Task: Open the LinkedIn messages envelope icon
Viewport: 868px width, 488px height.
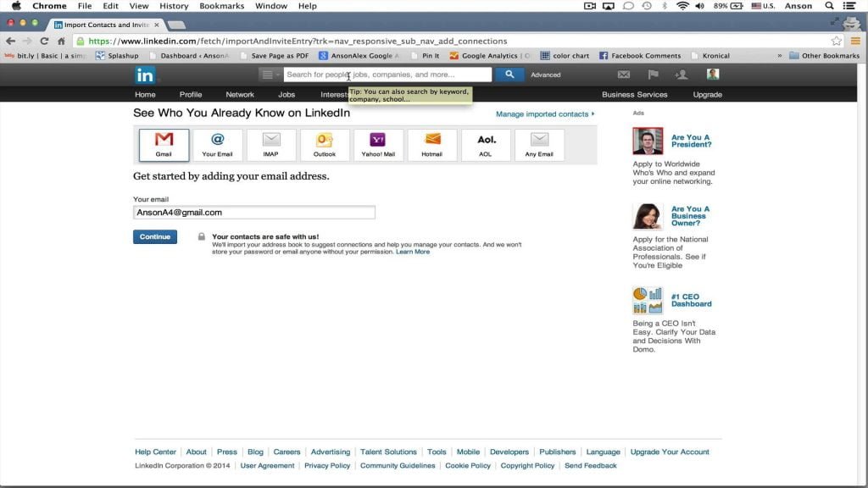Action: 624,75
